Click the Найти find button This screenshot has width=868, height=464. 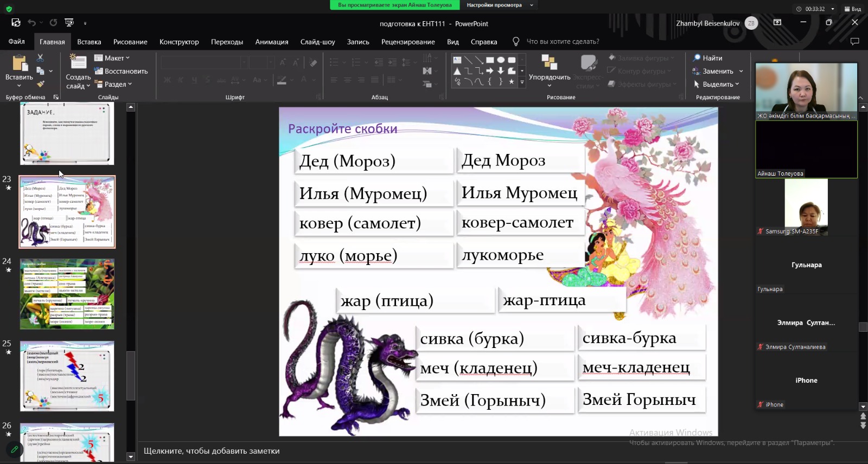(x=707, y=58)
